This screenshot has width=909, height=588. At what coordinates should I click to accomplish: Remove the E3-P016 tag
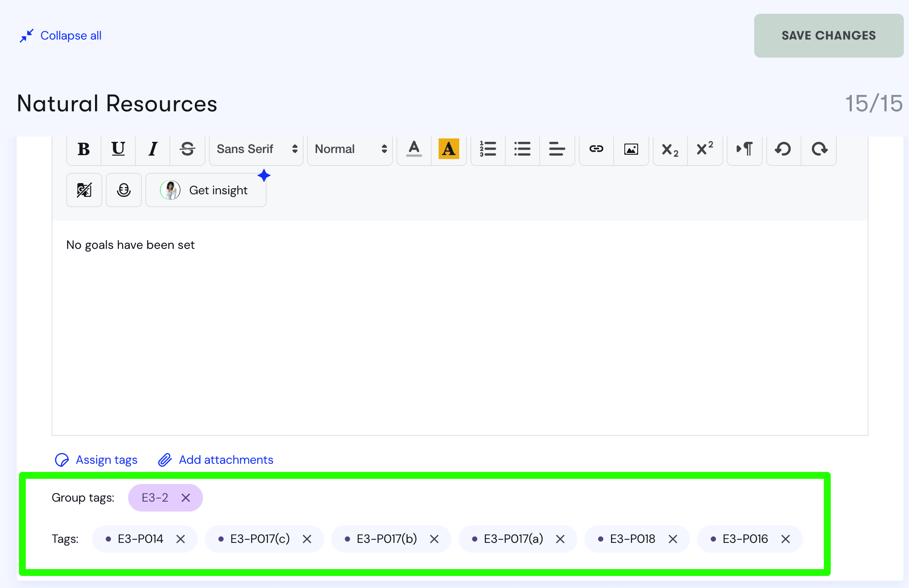click(x=786, y=539)
